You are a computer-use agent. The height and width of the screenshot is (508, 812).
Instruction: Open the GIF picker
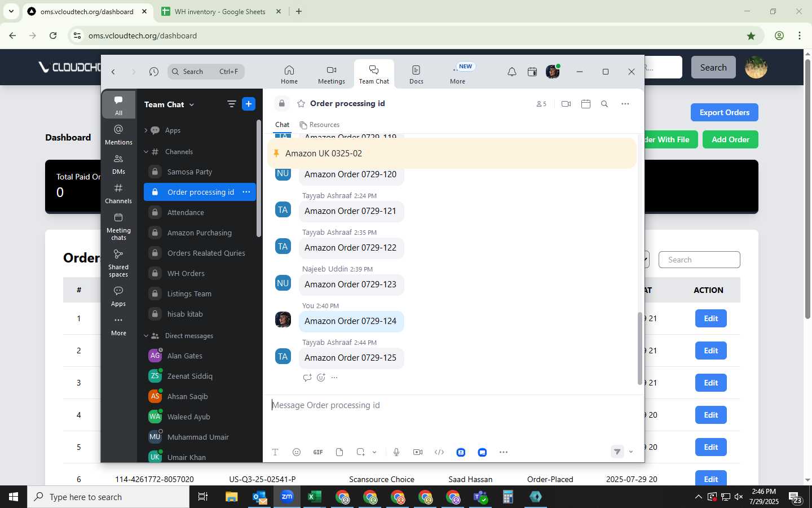coord(318,452)
